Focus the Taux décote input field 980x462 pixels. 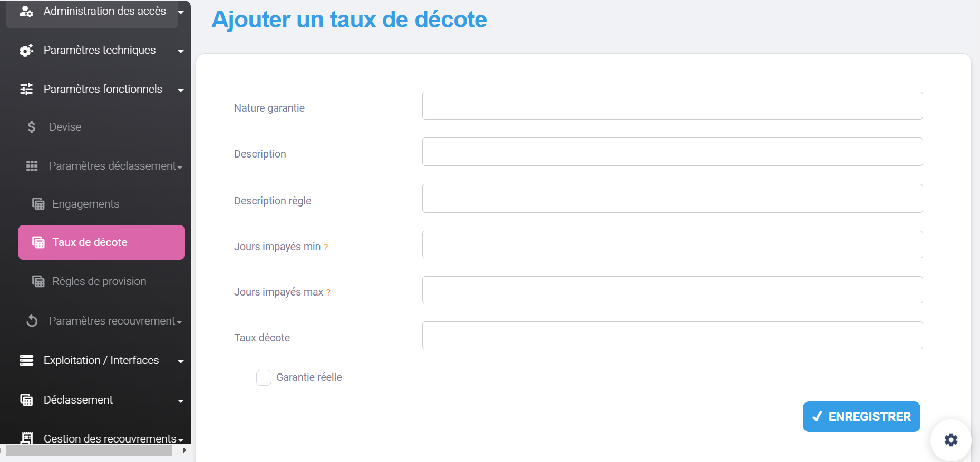(x=672, y=336)
